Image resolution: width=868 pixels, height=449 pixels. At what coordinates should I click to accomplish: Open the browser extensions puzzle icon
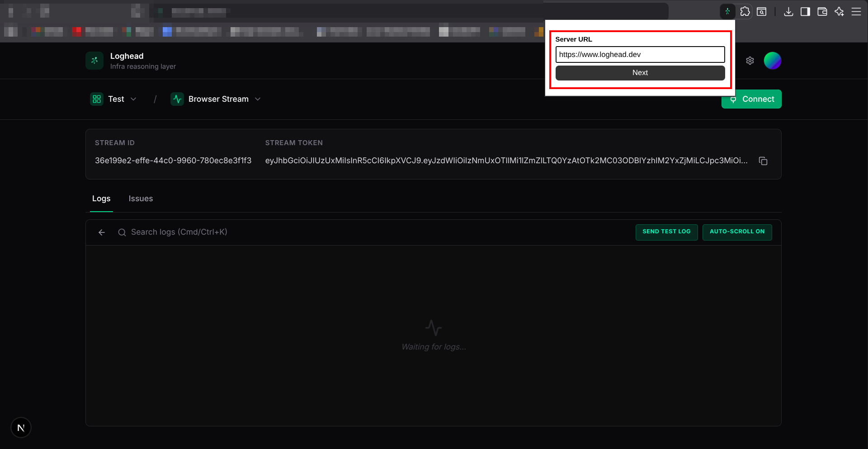point(745,12)
